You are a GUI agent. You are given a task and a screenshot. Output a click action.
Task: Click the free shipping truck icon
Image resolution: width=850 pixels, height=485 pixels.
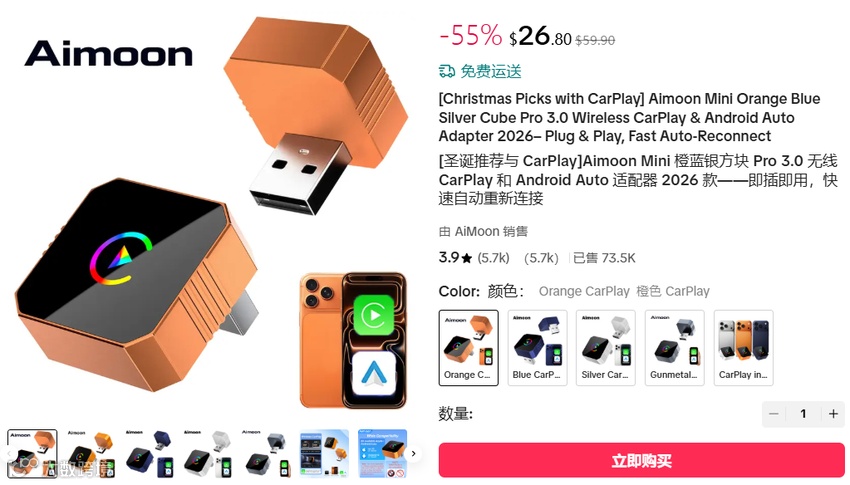point(447,71)
